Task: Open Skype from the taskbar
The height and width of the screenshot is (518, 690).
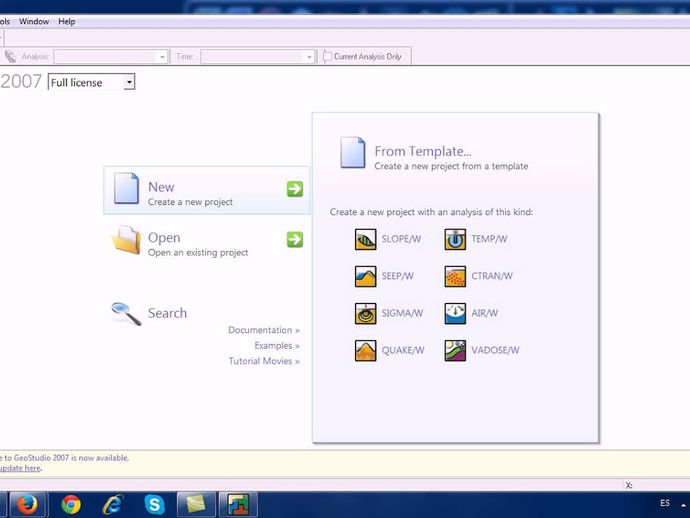Action: point(154,504)
